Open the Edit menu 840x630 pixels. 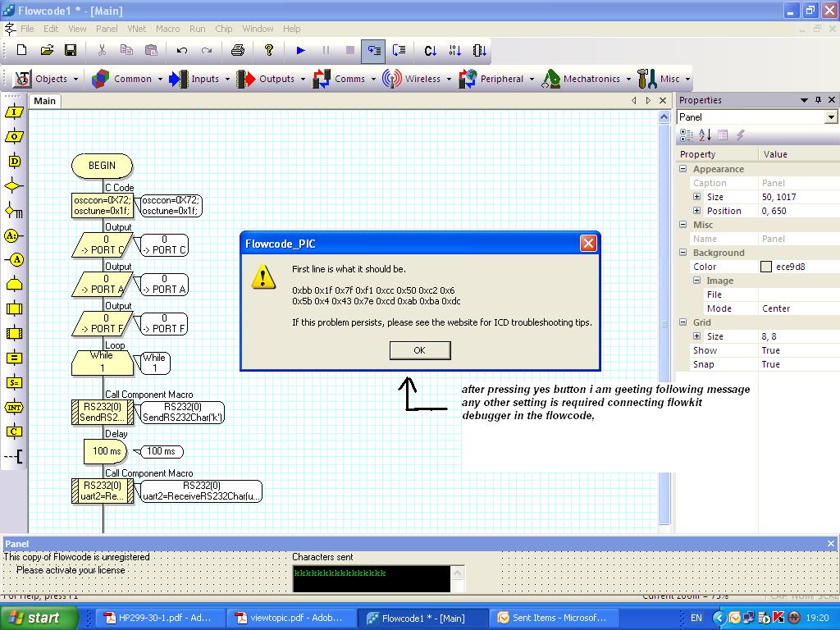[x=51, y=29]
